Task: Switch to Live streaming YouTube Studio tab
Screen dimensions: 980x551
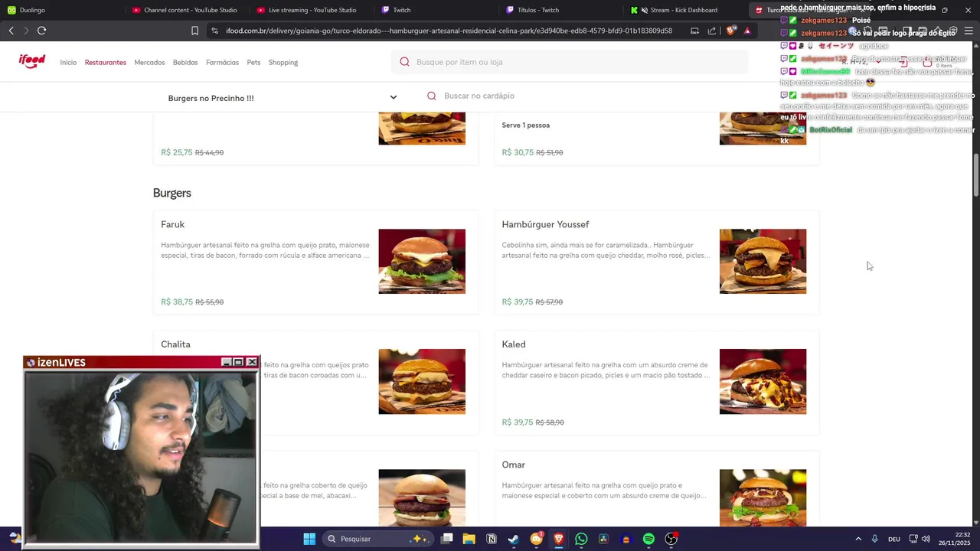Action: pyautogui.click(x=309, y=10)
